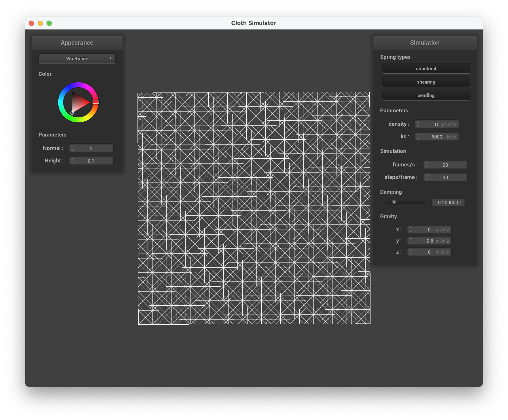508x420 pixels.
Task: Click the gravity z stepper arrows
Action: point(410,252)
